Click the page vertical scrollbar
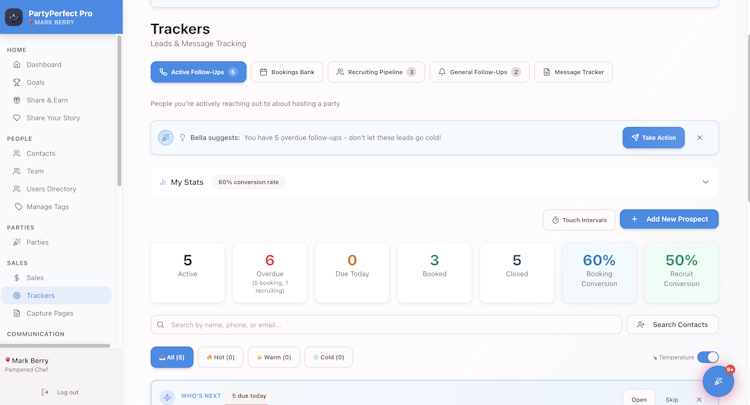 [748, 117]
